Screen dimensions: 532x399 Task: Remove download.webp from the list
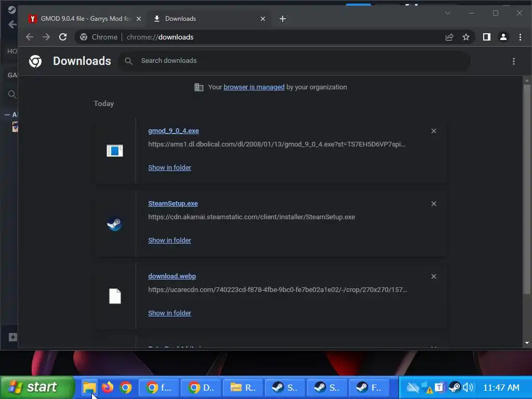(434, 276)
